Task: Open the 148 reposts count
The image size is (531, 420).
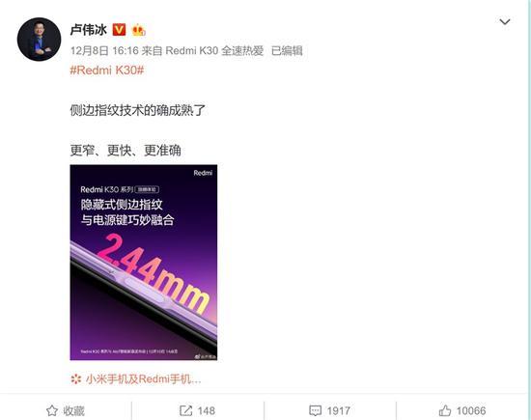Action: (207, 411)
